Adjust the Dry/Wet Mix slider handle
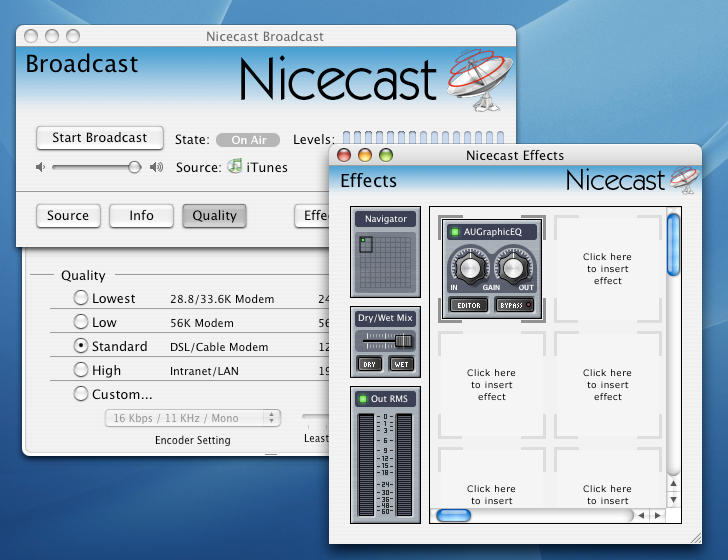Image resolution: width=728 pixels, height=560 pixels. click(x=403, y=341)
